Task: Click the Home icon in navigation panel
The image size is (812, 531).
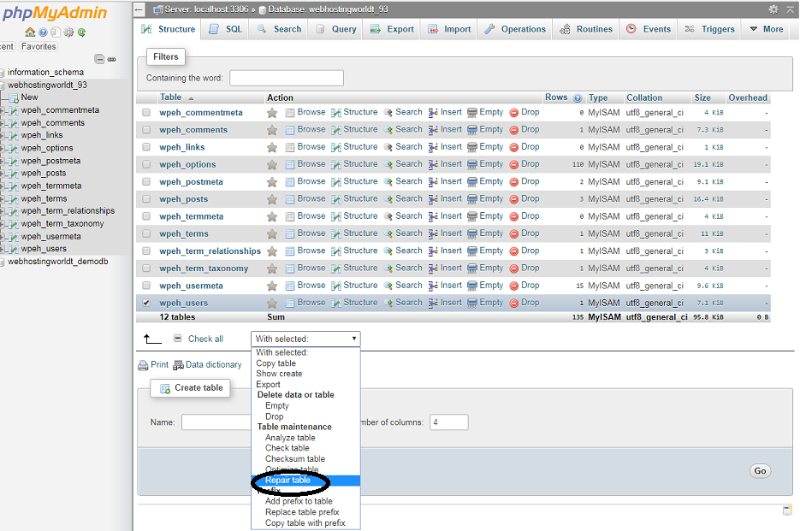Action: point(30,32)
